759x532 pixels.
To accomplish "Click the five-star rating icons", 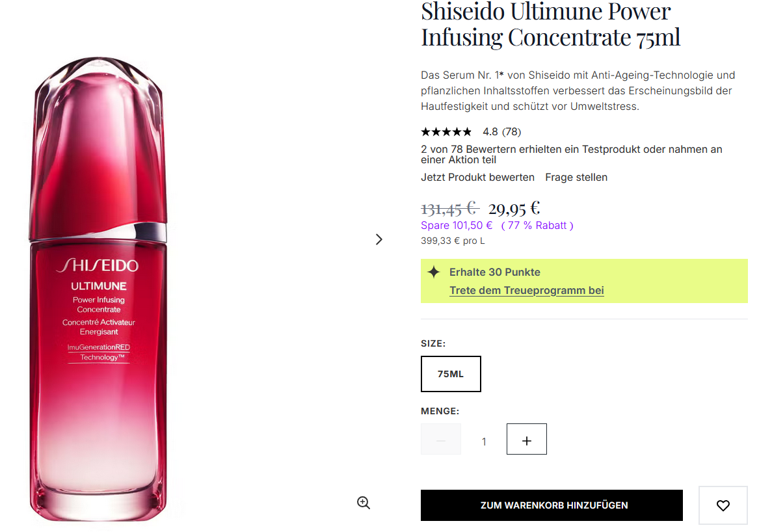I will click(446, 132).
